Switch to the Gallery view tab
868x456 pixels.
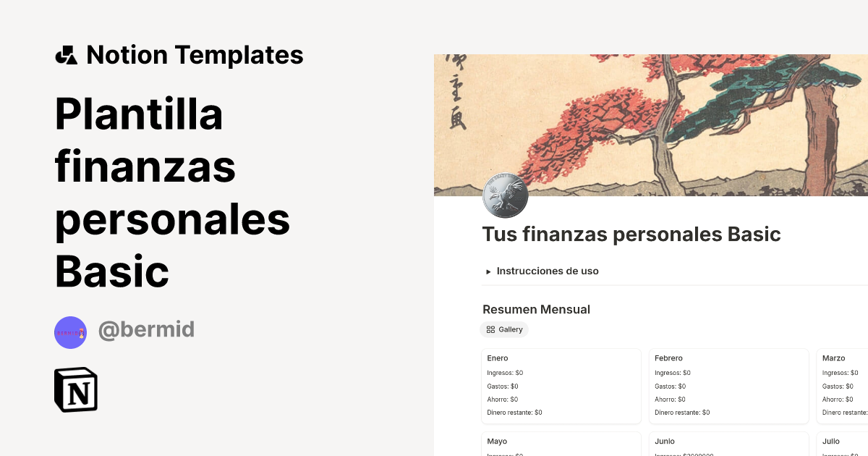click(504, 329)
